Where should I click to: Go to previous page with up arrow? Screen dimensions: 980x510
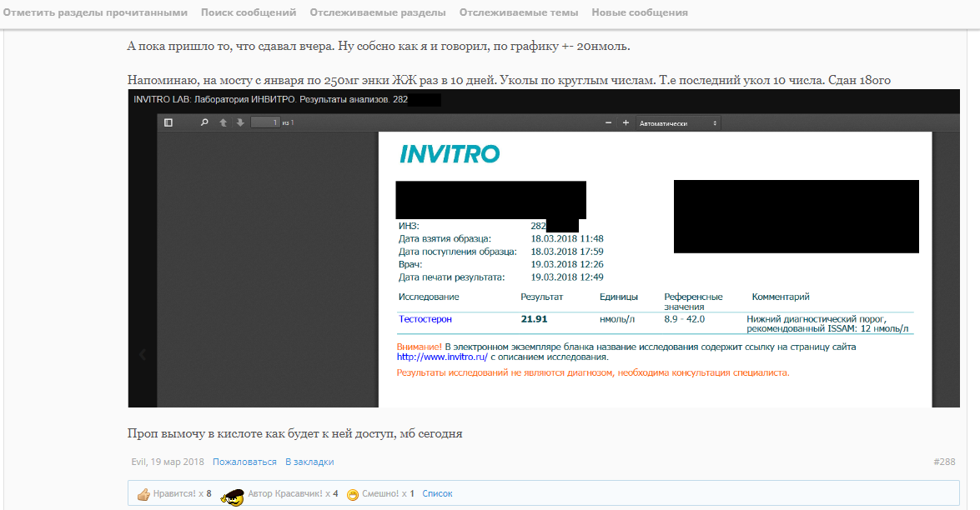click(223, 122)
